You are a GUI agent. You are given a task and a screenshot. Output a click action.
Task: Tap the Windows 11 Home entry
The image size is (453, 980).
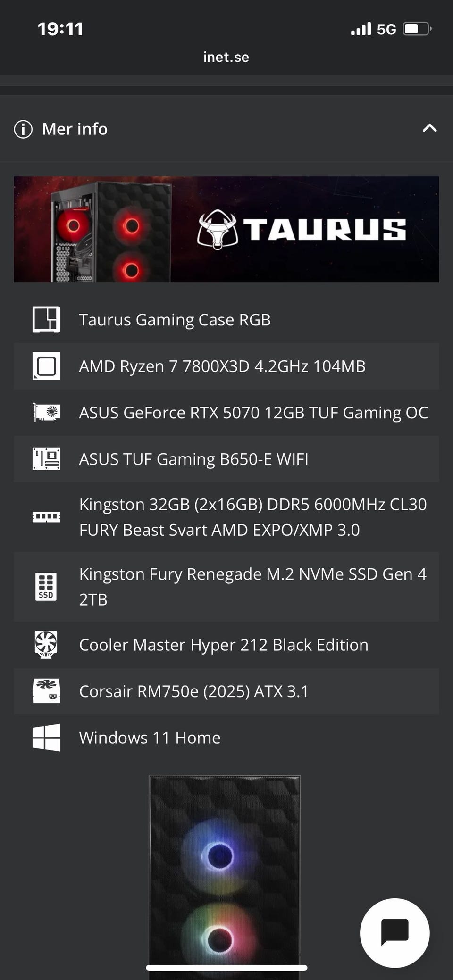[x=150, y=738]
